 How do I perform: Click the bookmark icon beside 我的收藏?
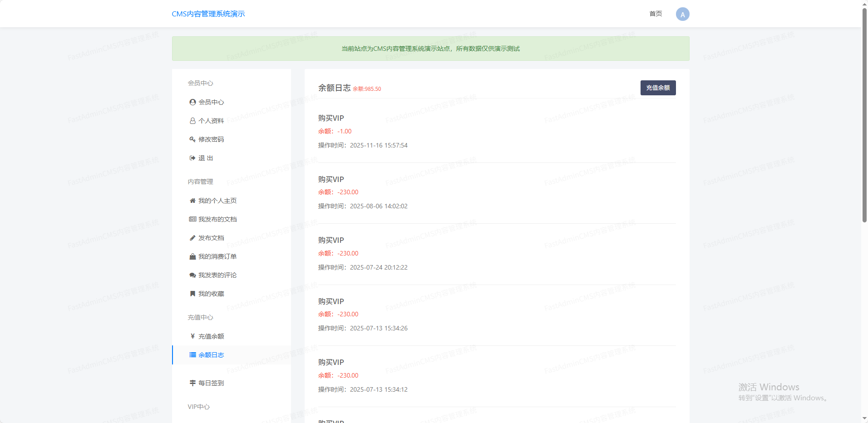pyautogui.click(x=192, y=294)
